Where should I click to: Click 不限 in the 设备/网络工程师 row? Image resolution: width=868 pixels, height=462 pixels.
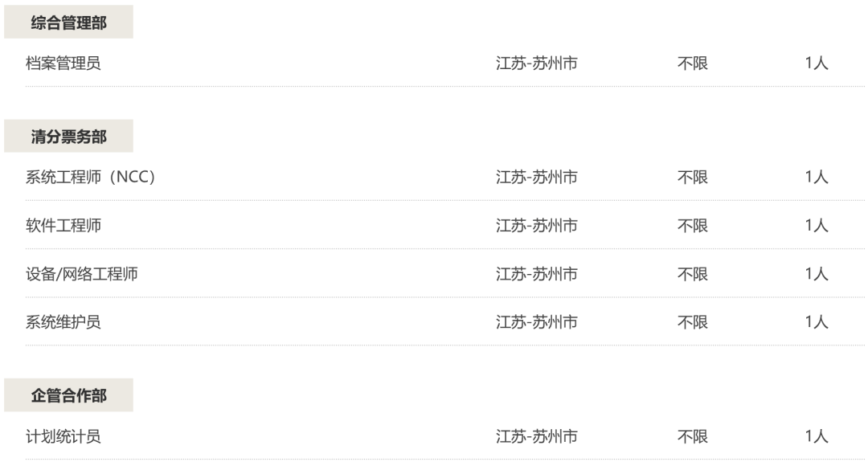tap(693, 274)
